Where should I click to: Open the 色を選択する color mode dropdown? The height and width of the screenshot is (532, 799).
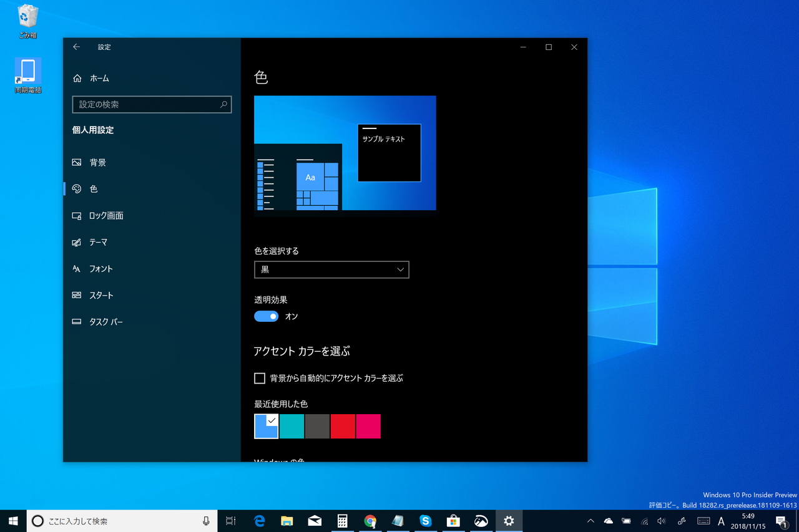(331, 269)
